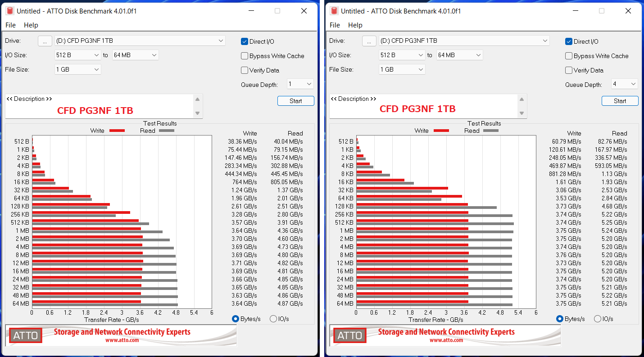Click description scroll up arrow in left window
The image size is (644, 357).
pos(197,99)
